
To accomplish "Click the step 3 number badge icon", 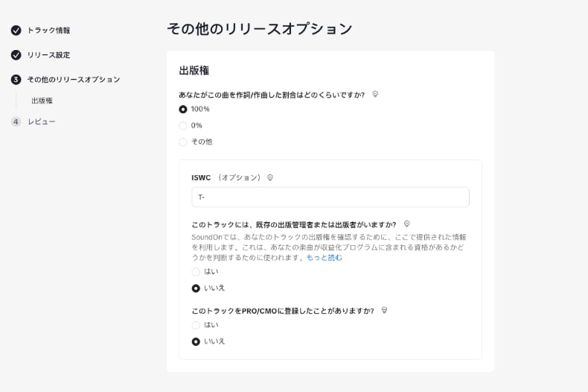I will tap(16, 80).
